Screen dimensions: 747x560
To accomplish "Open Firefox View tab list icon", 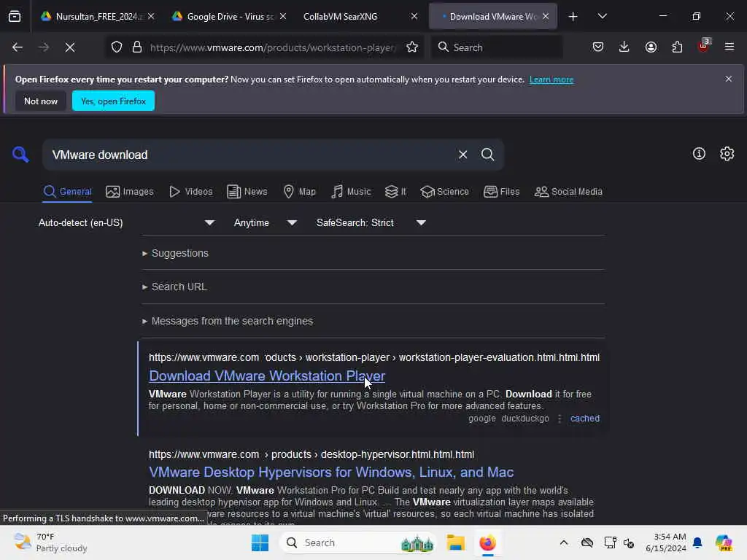I will point(15,17).
